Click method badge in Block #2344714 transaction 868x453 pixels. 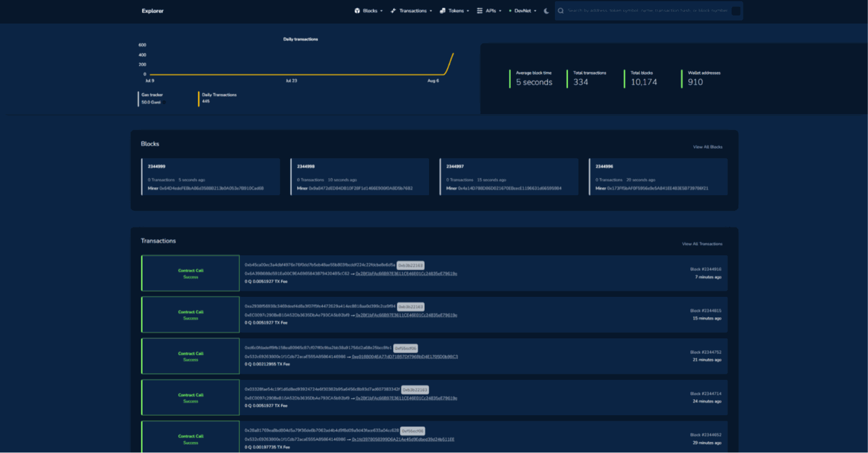pos(415,390)
